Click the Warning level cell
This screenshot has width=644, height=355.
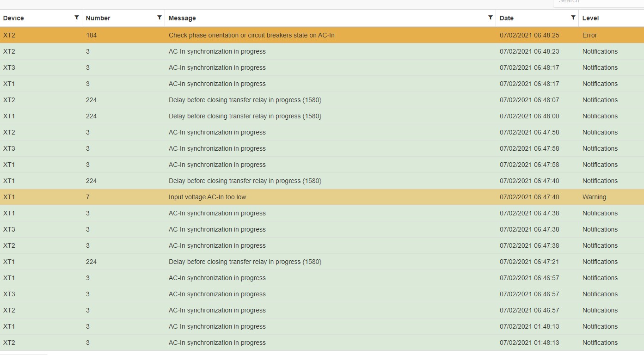coord(594,197)
